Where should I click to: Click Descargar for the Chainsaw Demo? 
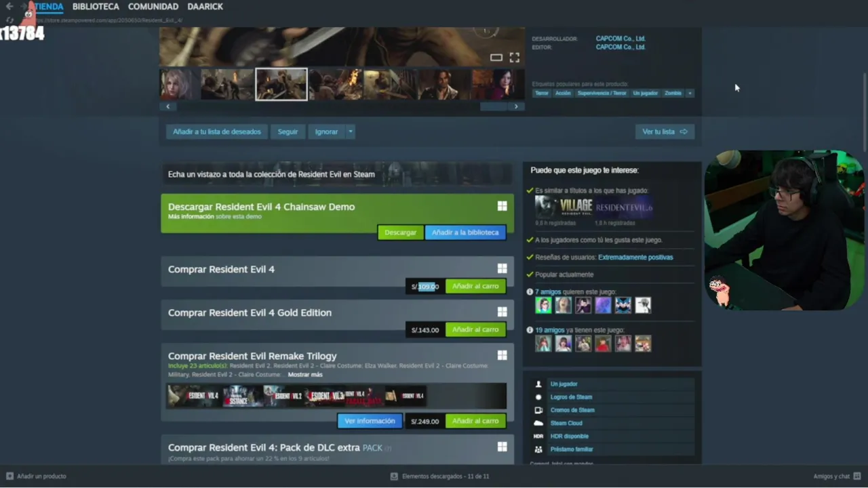(400, 232)
